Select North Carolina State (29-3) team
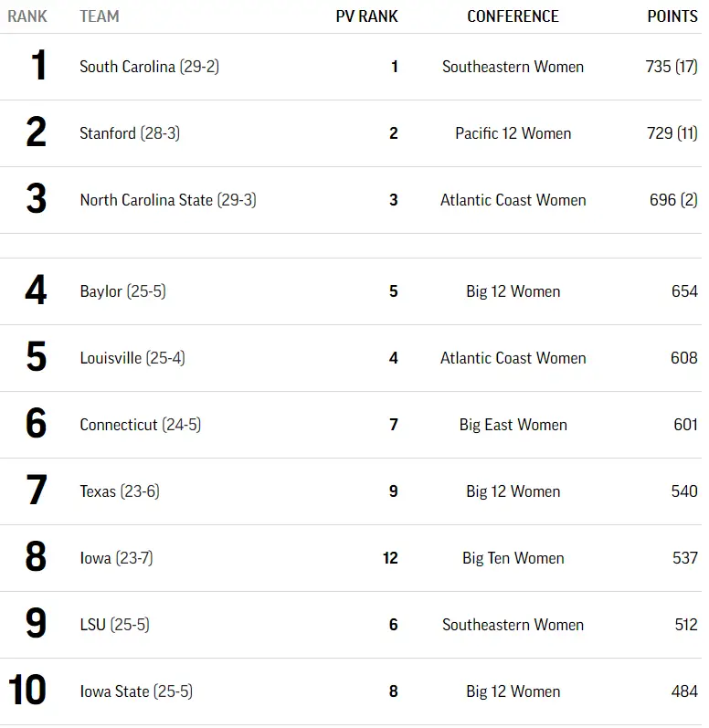This screenshot has height=728, width=709. click(167, 200)
